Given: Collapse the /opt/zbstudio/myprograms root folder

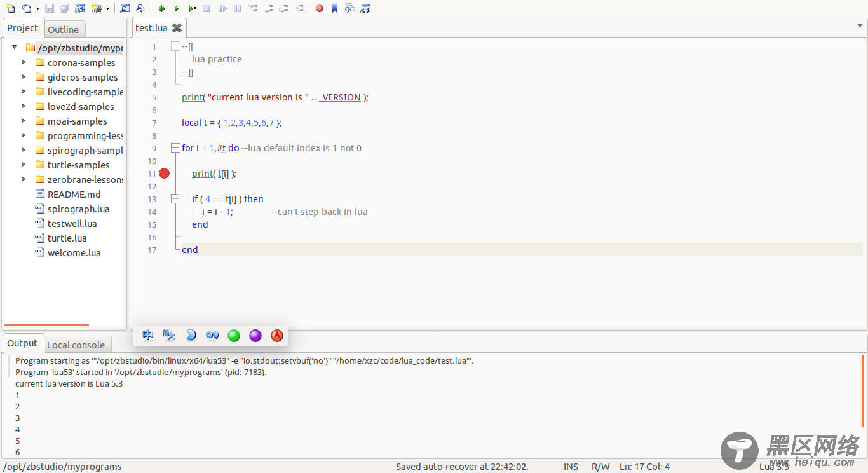Looking at the screenshot, I should [14, 47].
